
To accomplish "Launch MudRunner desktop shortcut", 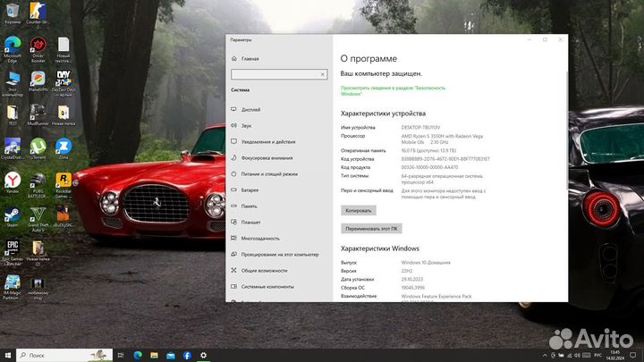I will (38, 115).
